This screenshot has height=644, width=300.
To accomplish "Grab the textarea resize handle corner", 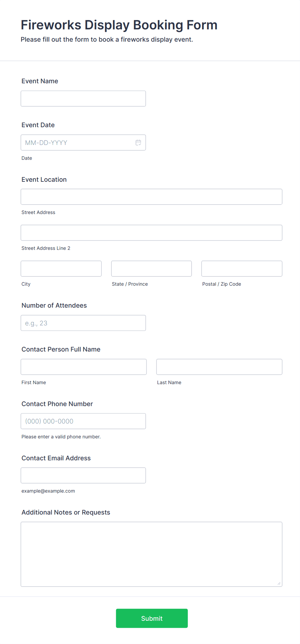I will tap(279, 583).
